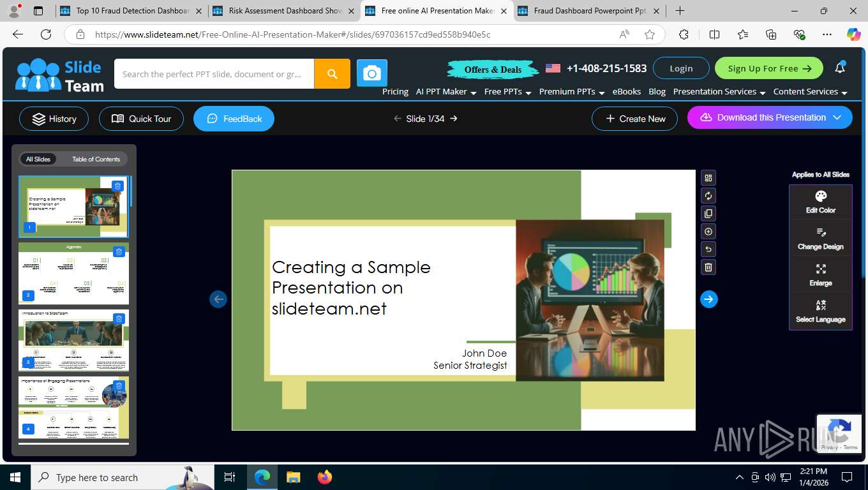Click the SlideTeam logo
The height and width of the screenshot is (490, 868).
tap(60, 75)
